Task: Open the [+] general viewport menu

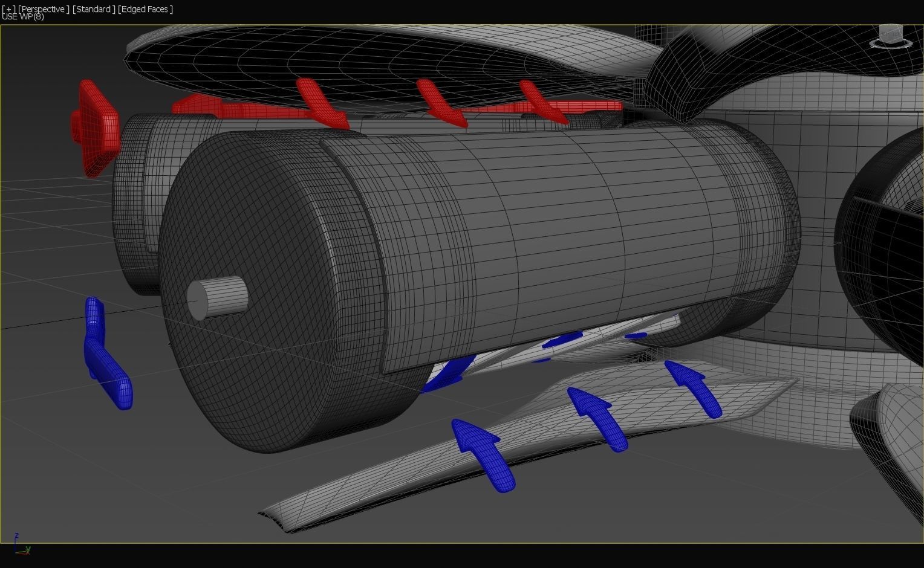Action: 8,9
